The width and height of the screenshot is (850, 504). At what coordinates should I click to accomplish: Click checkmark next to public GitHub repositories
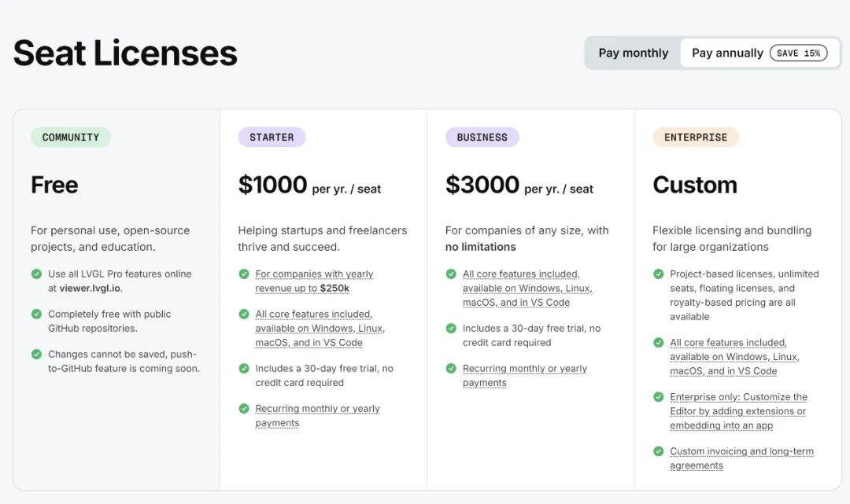point(36,314)
